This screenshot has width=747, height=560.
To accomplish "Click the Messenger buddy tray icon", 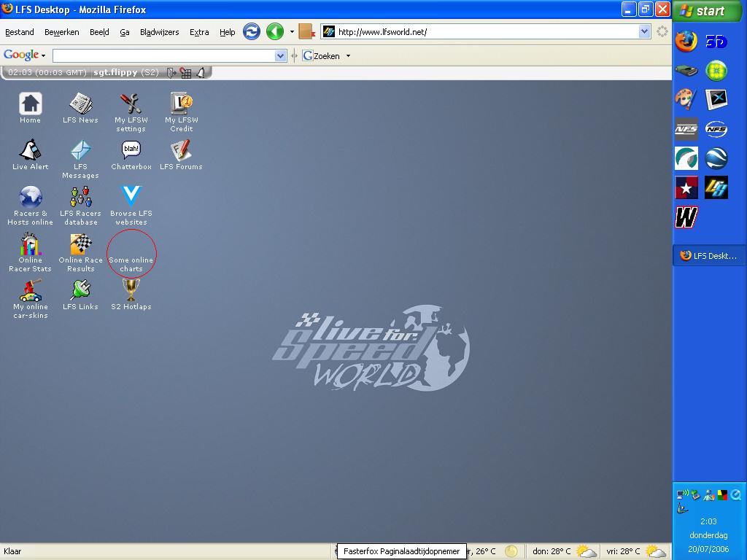I will point(709,495).
